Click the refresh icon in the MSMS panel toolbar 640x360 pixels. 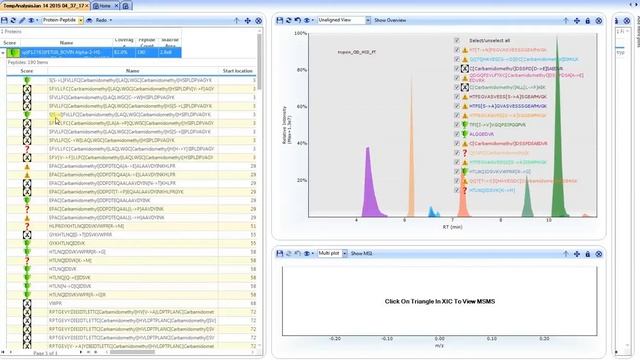point(289,253)
